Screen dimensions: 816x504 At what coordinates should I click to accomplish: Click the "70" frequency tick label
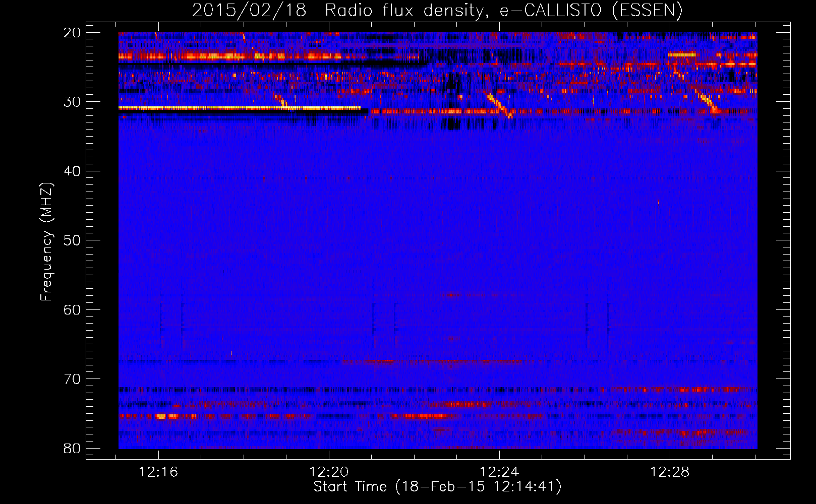72,379
